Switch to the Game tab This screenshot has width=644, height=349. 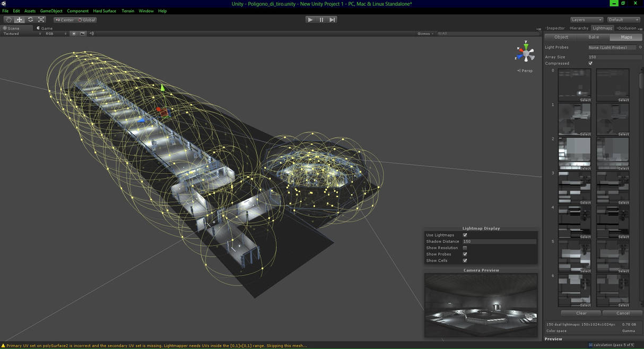coord(45,28)
